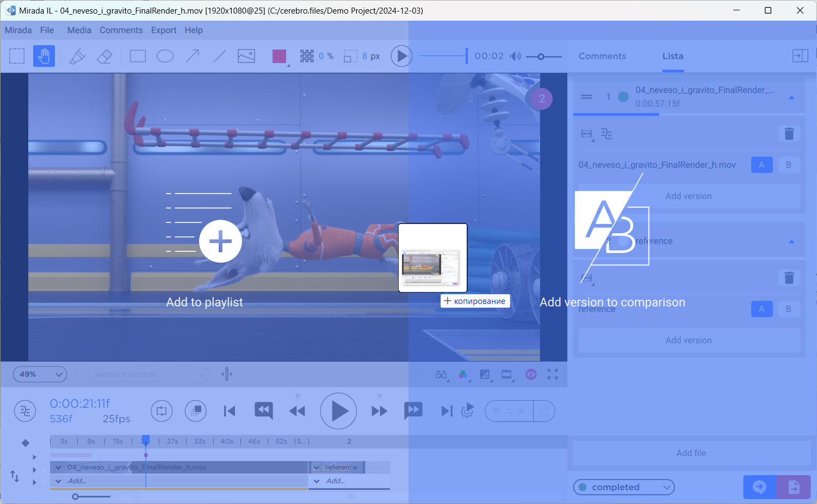Screen dimensions: 817x504
Task: Toggle annotation visibility with the eye icon
Action: click(531, 374)
